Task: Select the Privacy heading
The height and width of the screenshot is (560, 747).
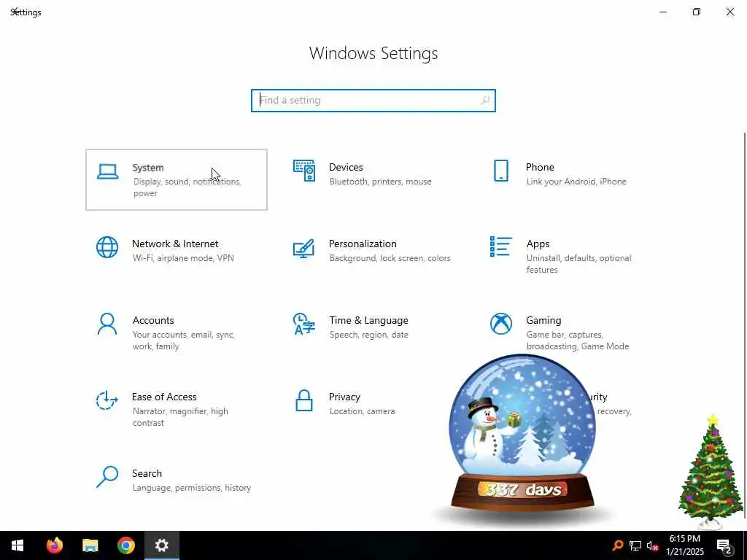Action: pyautogui.click(x=344, y=397)
